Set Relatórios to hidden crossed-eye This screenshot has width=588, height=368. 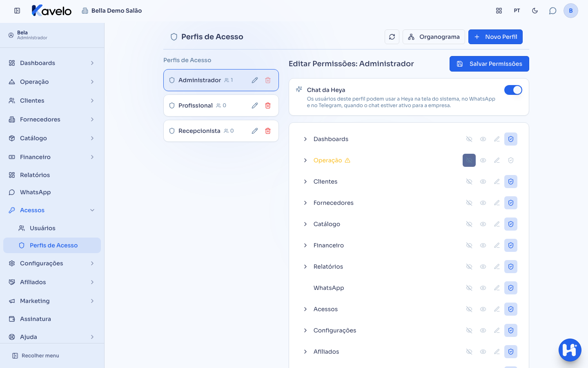point(469,267)
